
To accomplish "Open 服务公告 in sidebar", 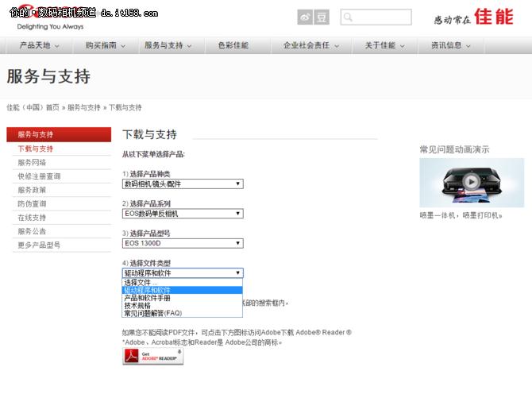I will tap(32, 231).
